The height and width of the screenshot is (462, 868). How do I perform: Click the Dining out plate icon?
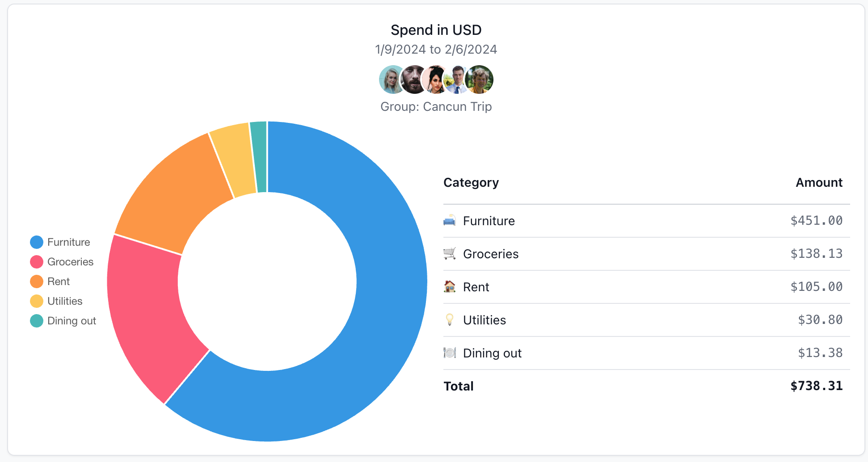click(450, 353)
